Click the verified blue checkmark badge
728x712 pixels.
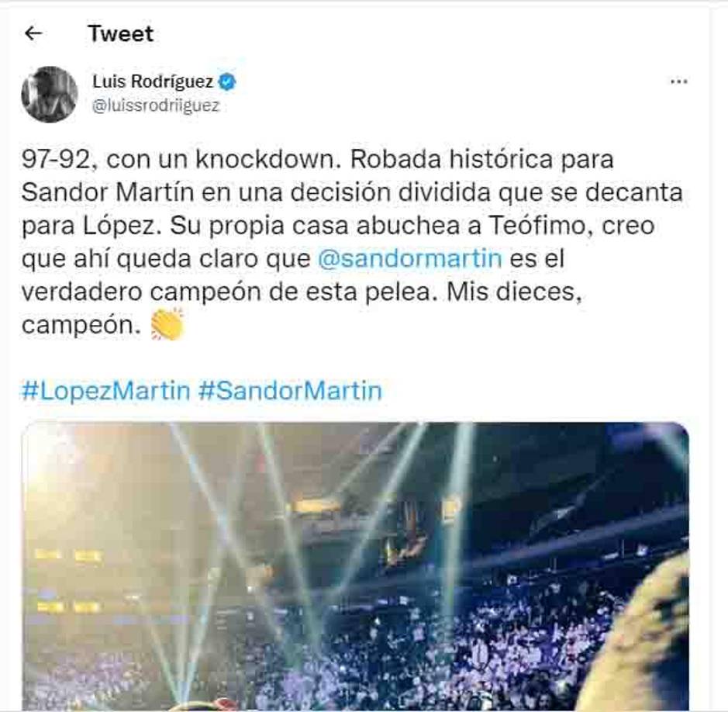[227, 78]
